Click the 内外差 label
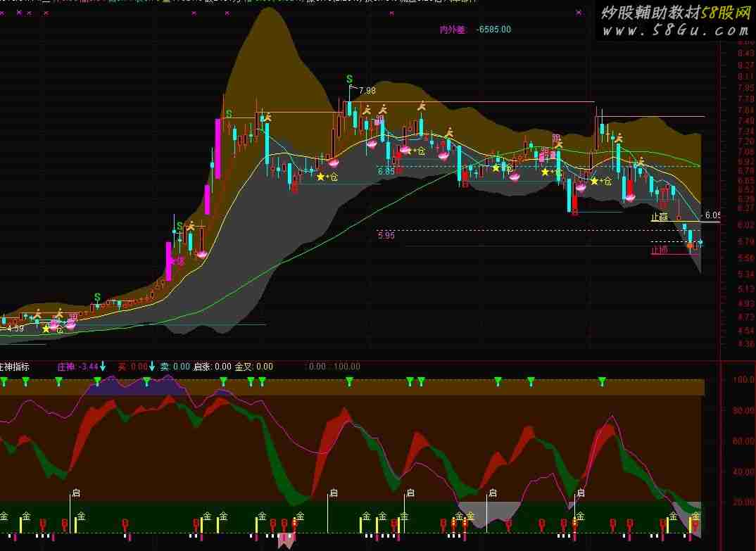The width and height of the screenshot is (756, 551). tap(453, 30)
